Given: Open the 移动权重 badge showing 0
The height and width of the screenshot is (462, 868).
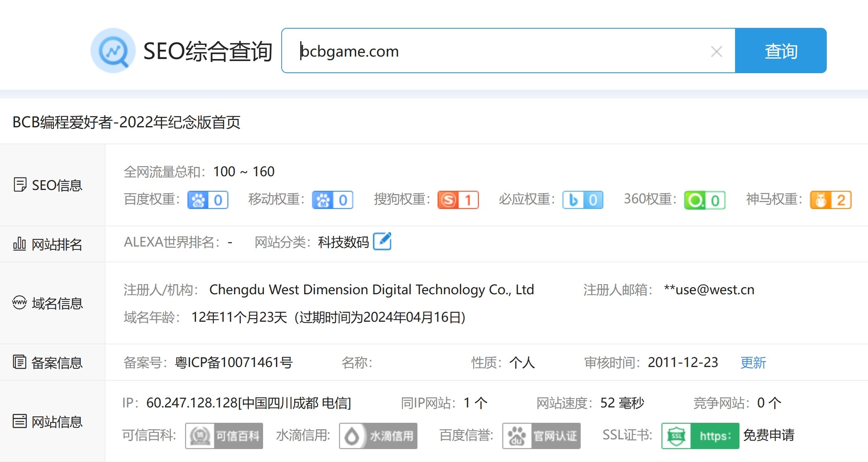Looking at the screenshot, I should (x=333, y=200).
